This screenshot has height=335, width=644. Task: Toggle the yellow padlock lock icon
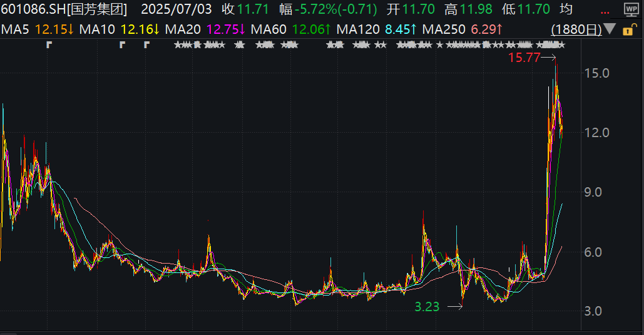point(632,30)
